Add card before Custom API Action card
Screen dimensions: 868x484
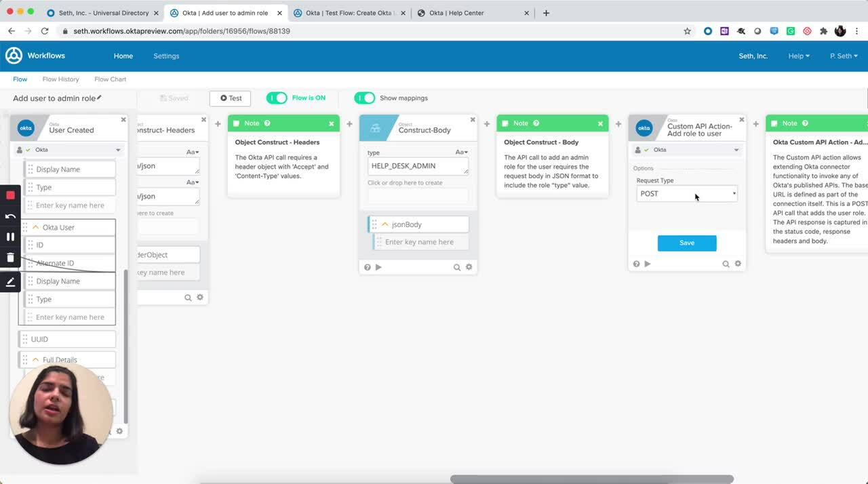tap(618, 123)
